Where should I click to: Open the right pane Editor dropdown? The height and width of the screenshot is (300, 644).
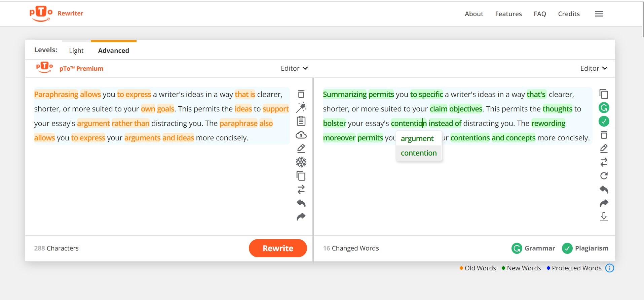[x=594, y=68]
